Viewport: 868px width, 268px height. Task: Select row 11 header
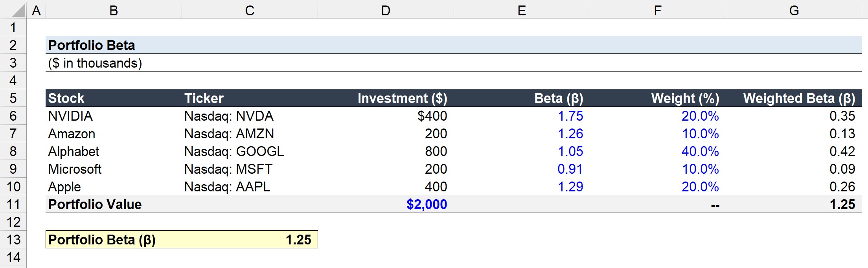click(x=13, y=204)
